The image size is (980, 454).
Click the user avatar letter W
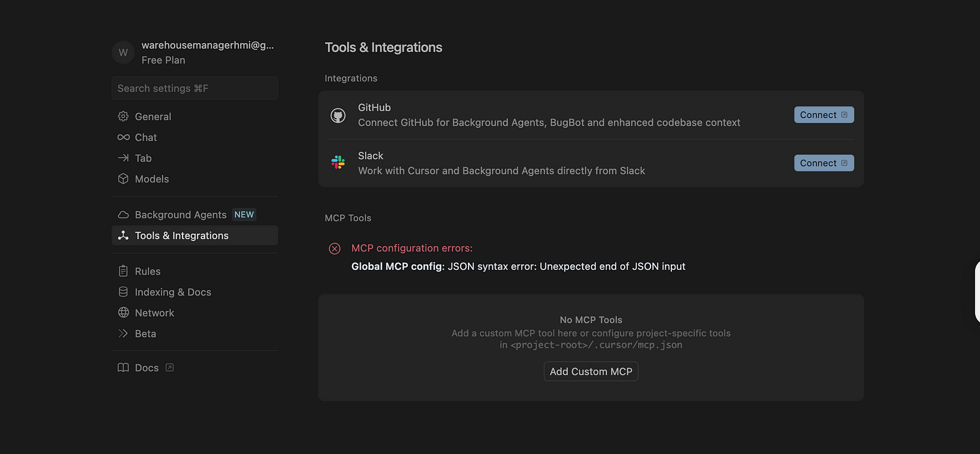(x=123, y=53)
